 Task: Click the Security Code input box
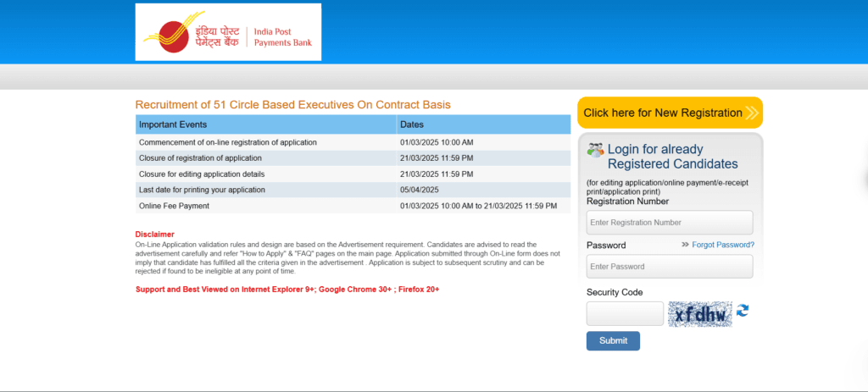point(625,313)
